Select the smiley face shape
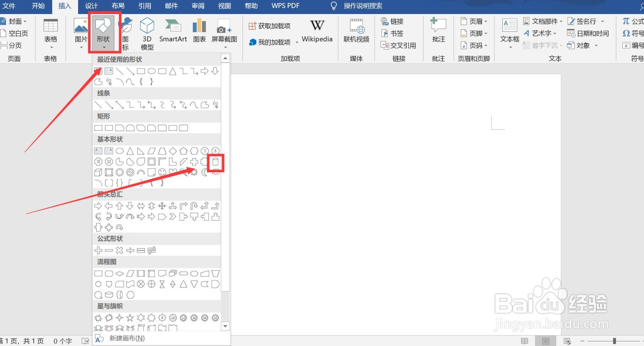644x346 pixels. [x=162, y=172]
